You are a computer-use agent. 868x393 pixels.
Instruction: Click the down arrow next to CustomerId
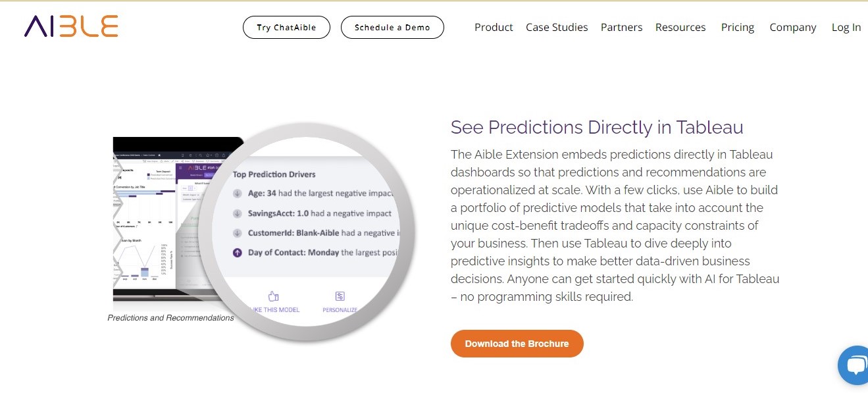click(x=237, y=232)
